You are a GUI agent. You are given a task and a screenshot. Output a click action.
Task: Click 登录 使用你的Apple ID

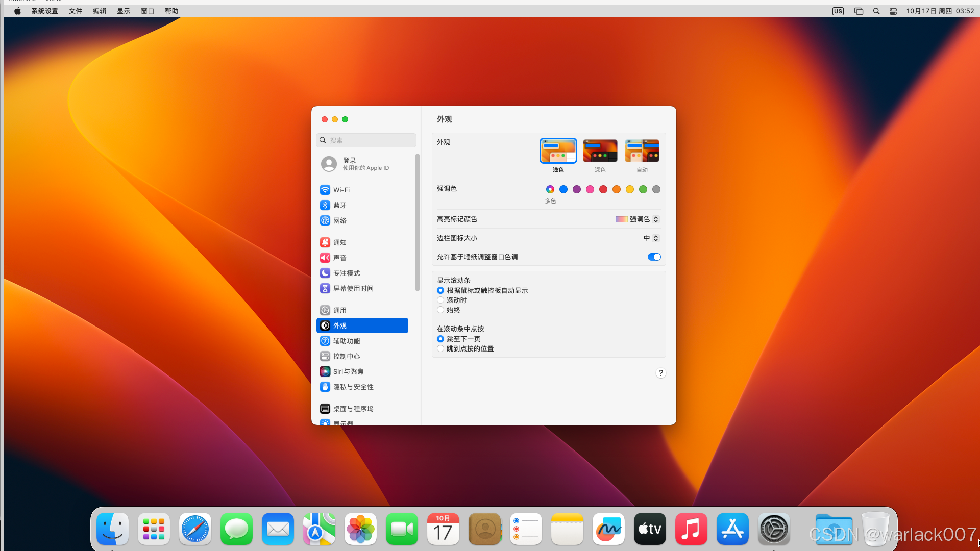(362, 164)
